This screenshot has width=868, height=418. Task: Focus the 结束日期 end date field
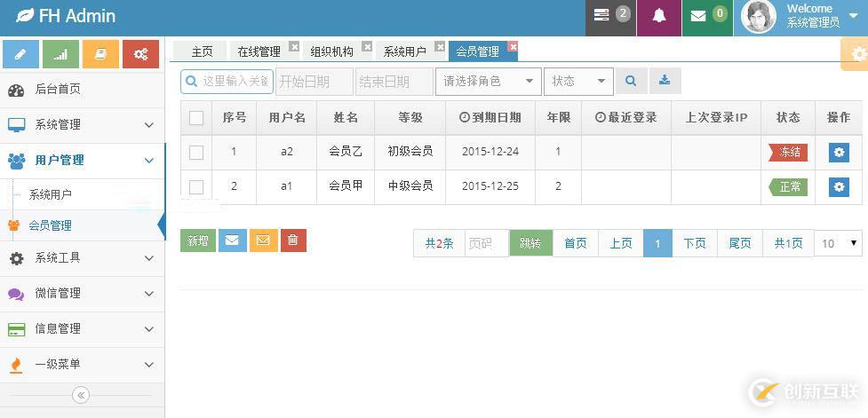coord(394,82)
